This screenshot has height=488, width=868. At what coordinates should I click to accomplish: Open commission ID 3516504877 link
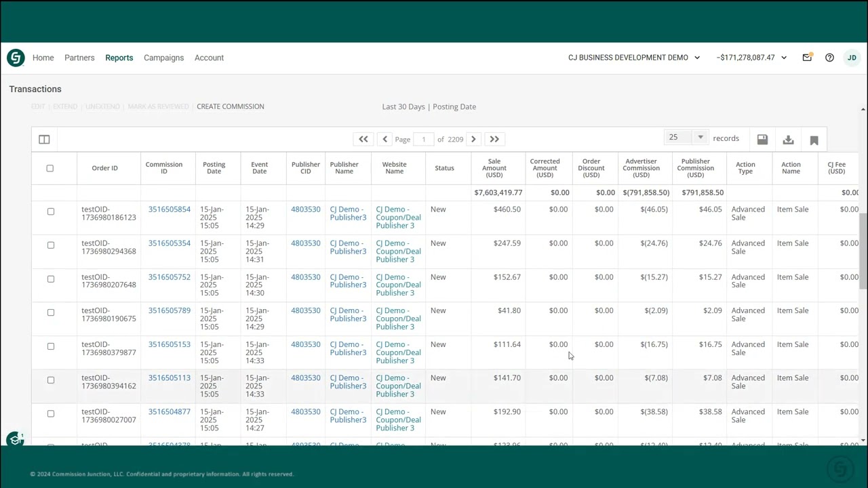coord(170,412)
